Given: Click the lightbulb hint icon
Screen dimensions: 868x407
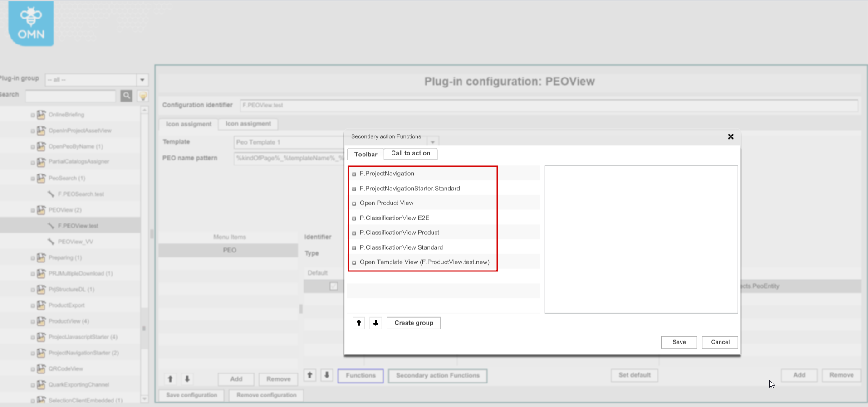Looking at the screenshot, I should point(143,96).
